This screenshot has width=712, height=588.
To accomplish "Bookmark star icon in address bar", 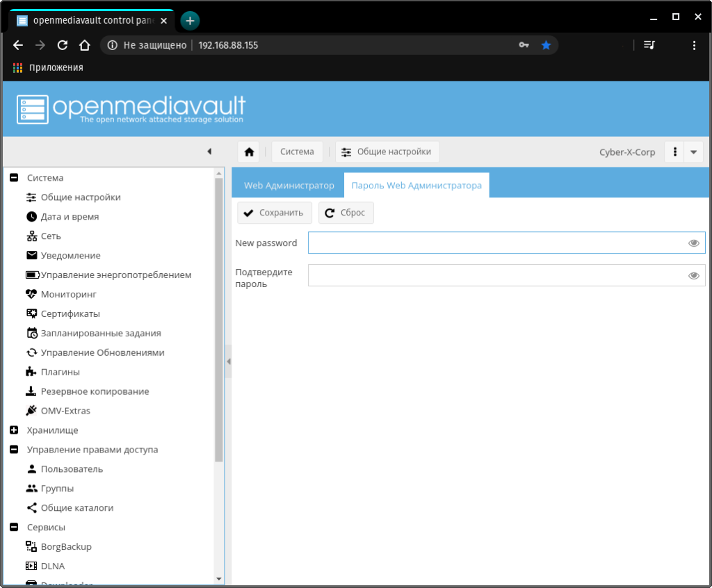I will click(546, 45).
